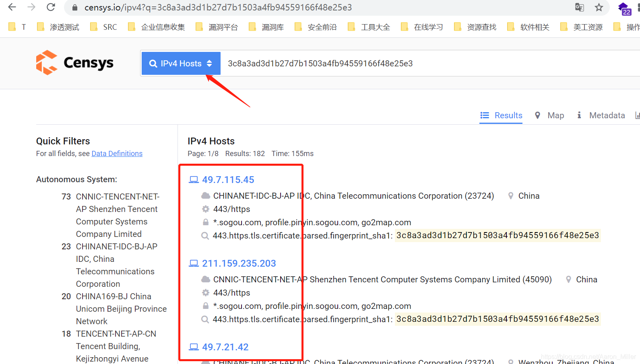
Task: Click the padlock icon under 211.159.235.203
Action: tap(206, 306)
